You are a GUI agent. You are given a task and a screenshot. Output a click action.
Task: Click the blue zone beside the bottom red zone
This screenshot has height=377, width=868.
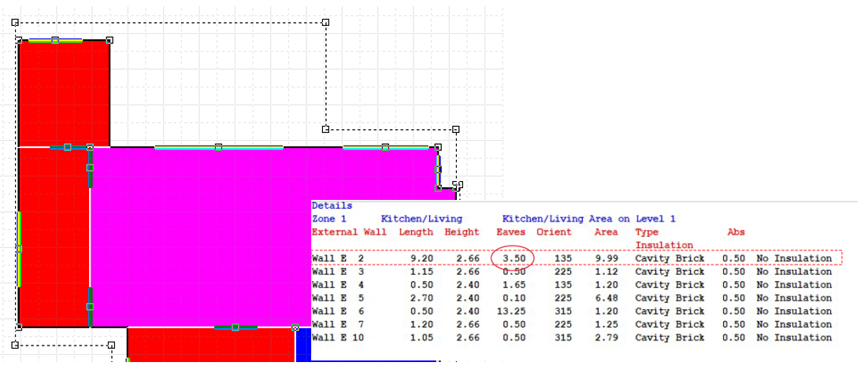pyautogui.click(x=302, y=346)
